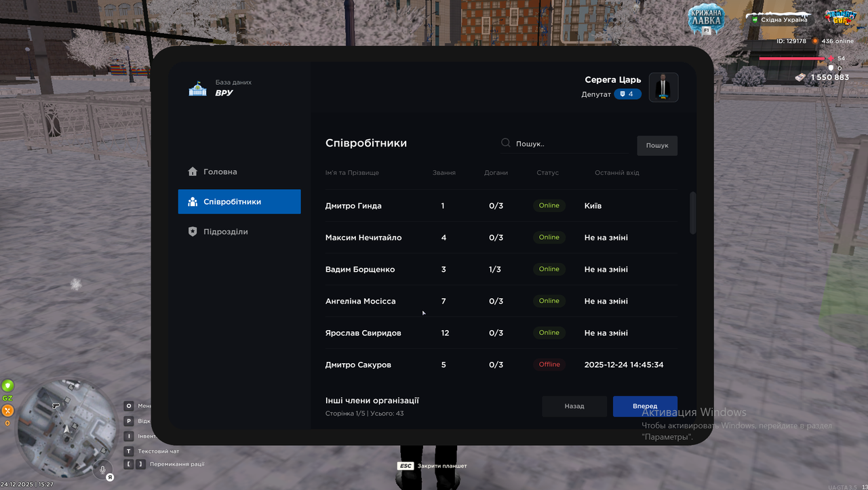The width and height of the screenshot is (868, 490).
Task: Click the white armor shield icon
Action: (x=831, y=68)
